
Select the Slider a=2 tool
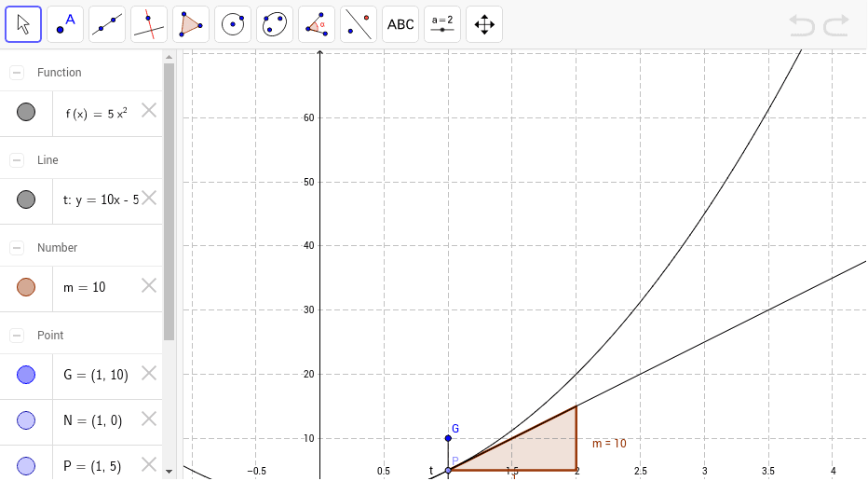(x=442, y=24)
